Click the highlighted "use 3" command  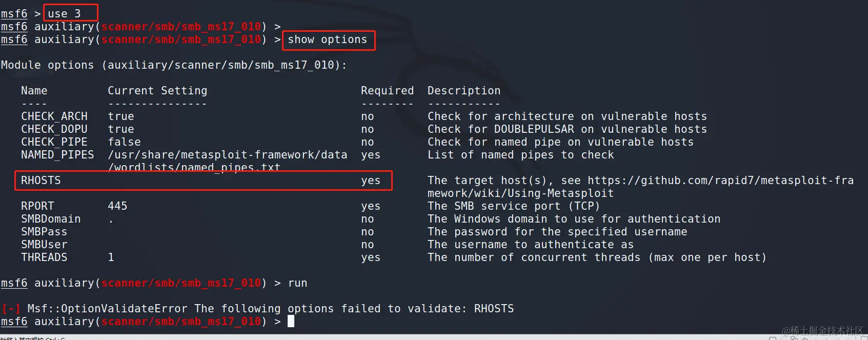(65, 14)
